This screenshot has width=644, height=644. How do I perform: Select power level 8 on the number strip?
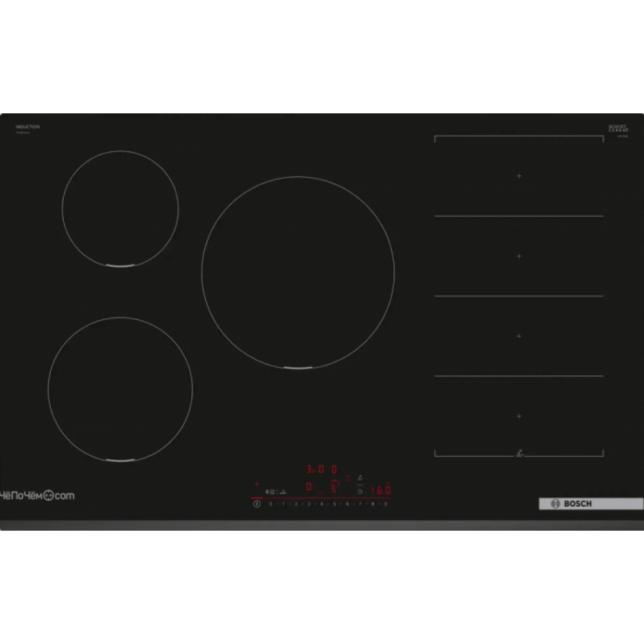(373, 504)
